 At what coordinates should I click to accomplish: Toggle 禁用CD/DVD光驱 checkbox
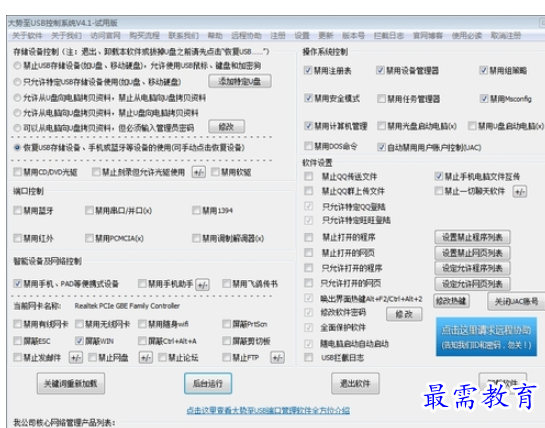pyautogui.click(x=17, y=172)
